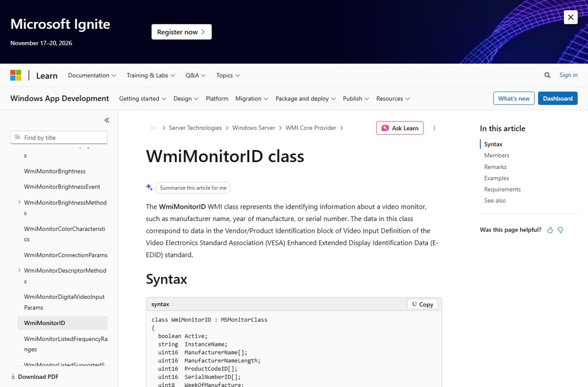Image resolution: width=588 pixels, height=387 pixels.
Task: Open WmiMonitorBrightness in sidebar
Action: point(55,171)
